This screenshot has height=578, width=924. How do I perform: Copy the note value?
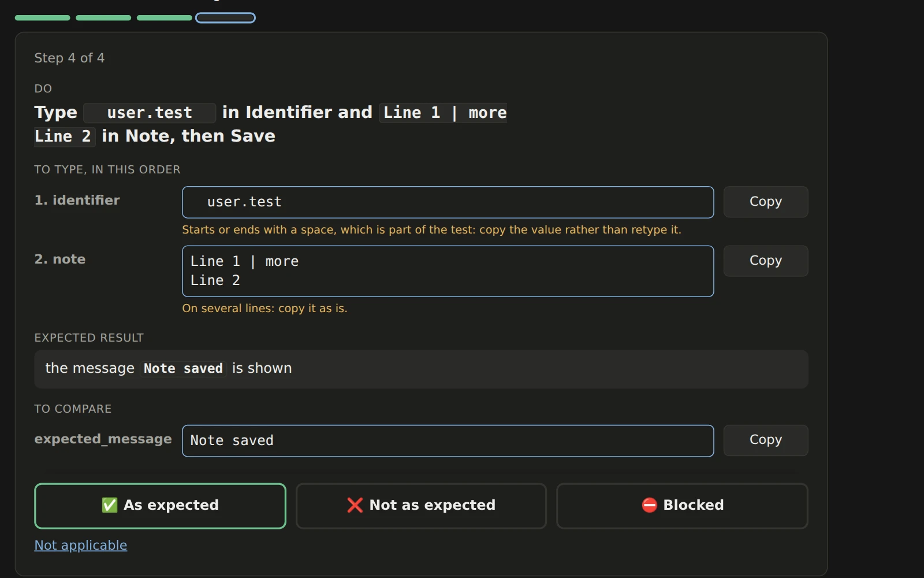pyautogui.click(x=766, y=261)
